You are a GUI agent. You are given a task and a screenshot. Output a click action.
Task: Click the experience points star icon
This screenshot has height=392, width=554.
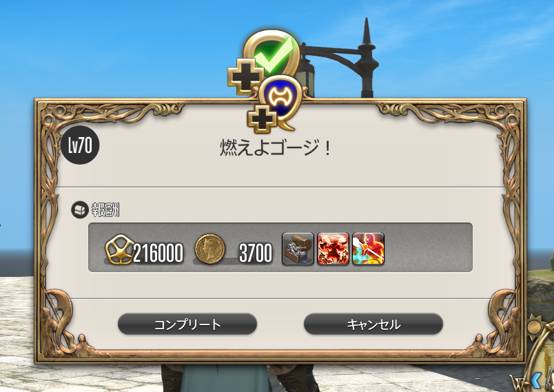point(120,249)
